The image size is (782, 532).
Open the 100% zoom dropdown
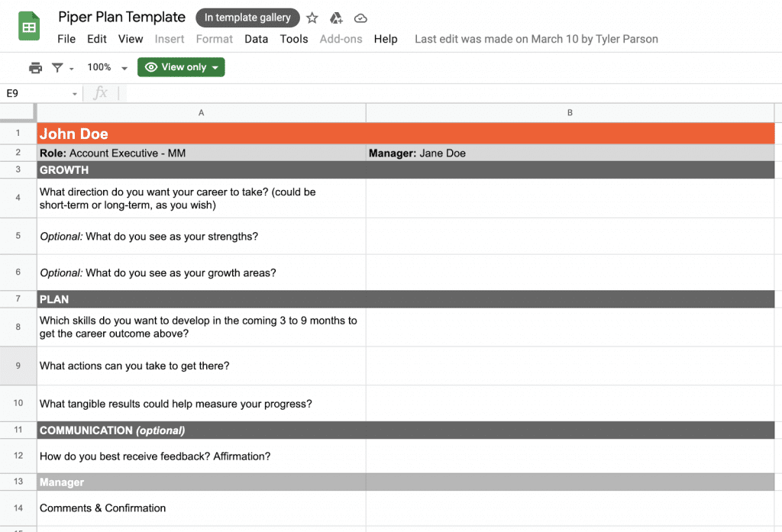(x=107, y=68)
